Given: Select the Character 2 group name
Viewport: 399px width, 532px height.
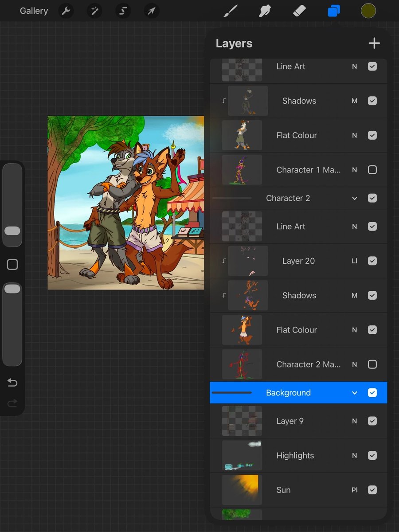Looking at the screenshot, I should coord(288,198).
